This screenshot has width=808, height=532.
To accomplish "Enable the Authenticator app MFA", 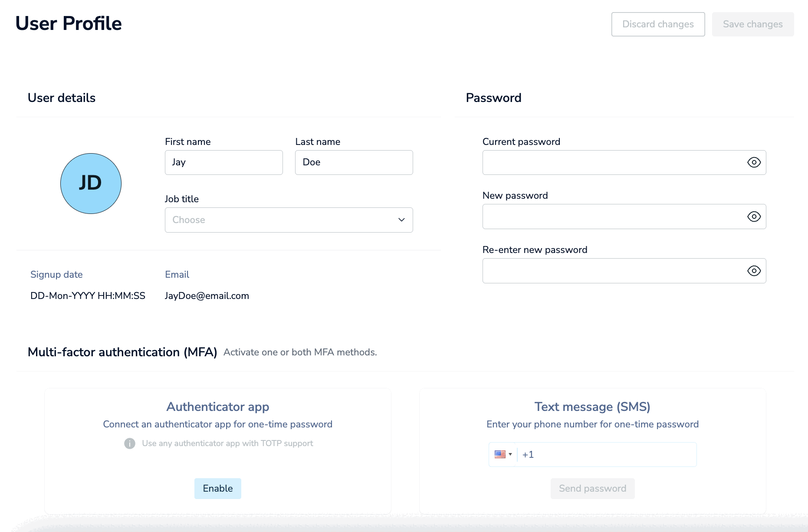I will (217, 489).
